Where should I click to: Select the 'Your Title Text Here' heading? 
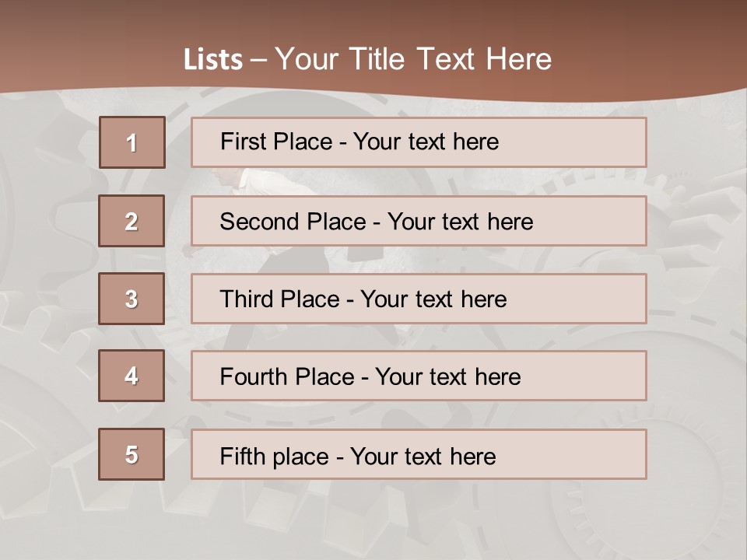413,59
